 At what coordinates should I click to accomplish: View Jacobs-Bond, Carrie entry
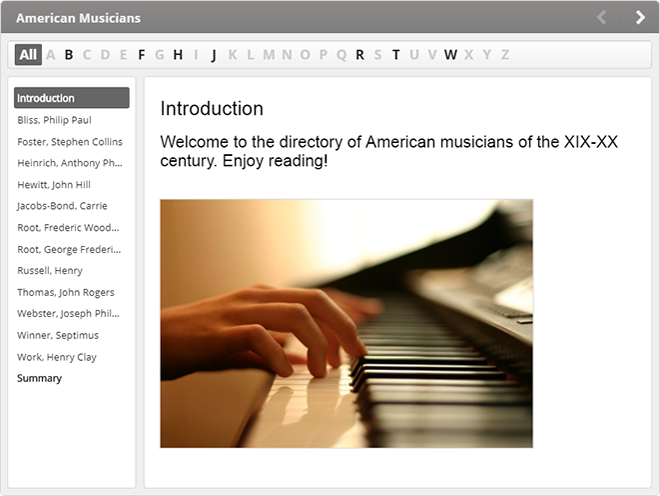pos(62,206)
